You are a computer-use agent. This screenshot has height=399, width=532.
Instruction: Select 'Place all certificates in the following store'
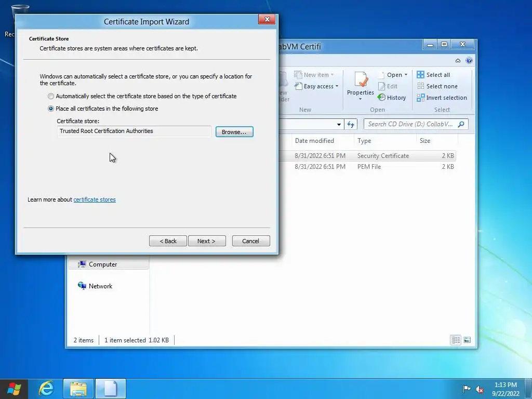click(51, 109)
